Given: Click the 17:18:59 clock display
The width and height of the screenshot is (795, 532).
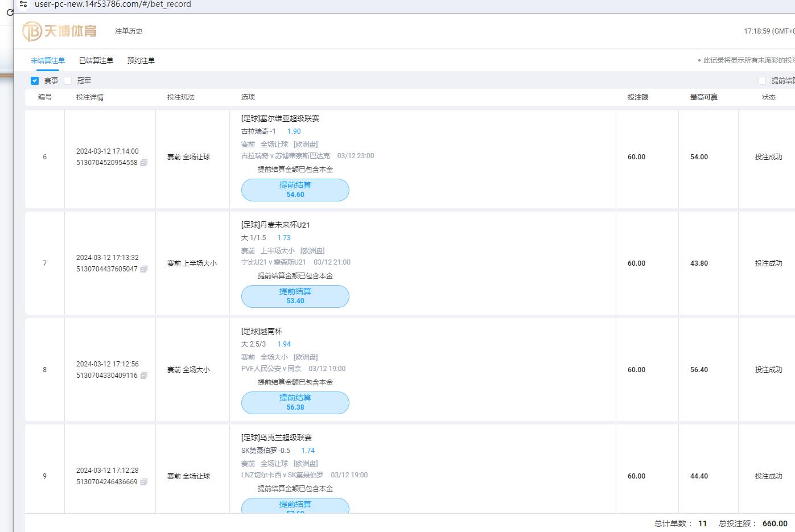Looking at the screenshot, I should point(769,31).
